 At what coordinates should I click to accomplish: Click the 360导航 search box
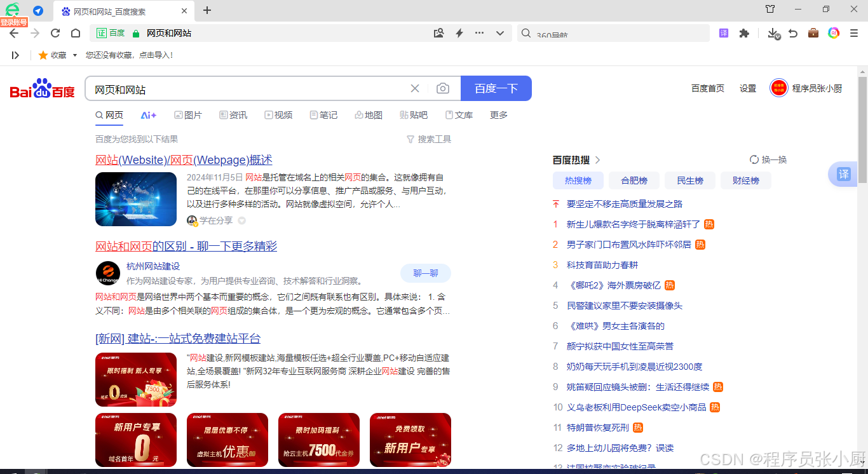(613, 33)
